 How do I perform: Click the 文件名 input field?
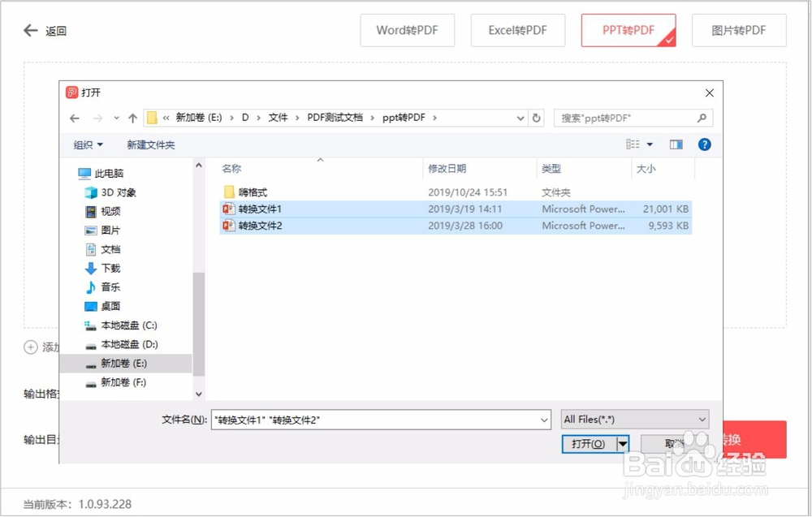pos(365,419)
